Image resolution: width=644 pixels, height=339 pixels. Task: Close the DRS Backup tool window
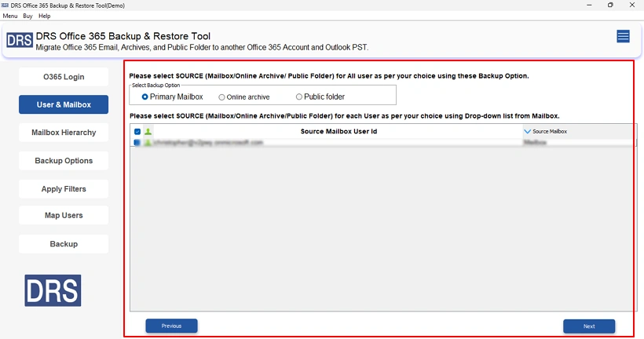[632, 5]
